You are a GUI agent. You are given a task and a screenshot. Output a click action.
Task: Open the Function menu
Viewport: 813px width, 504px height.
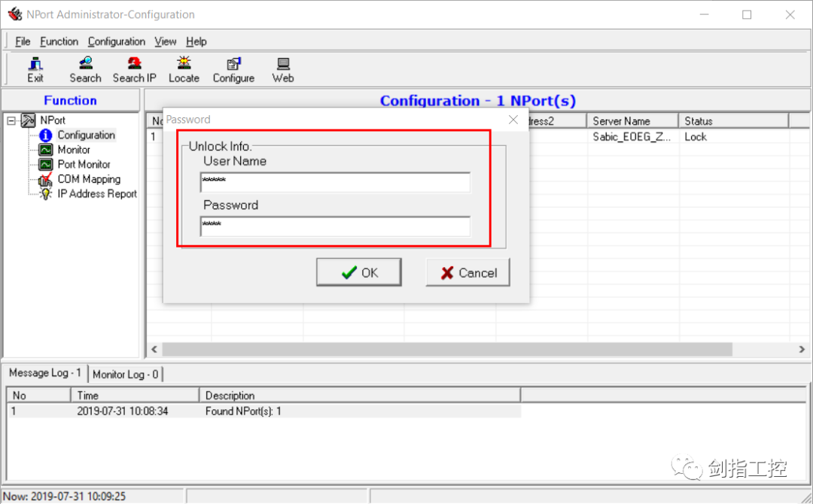click(x=59, y=41)
